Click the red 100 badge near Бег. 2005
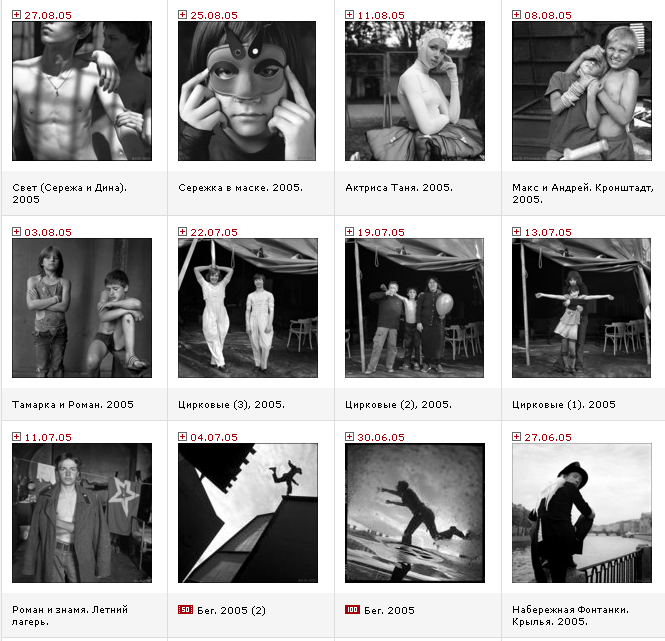 tap(352, 610)
